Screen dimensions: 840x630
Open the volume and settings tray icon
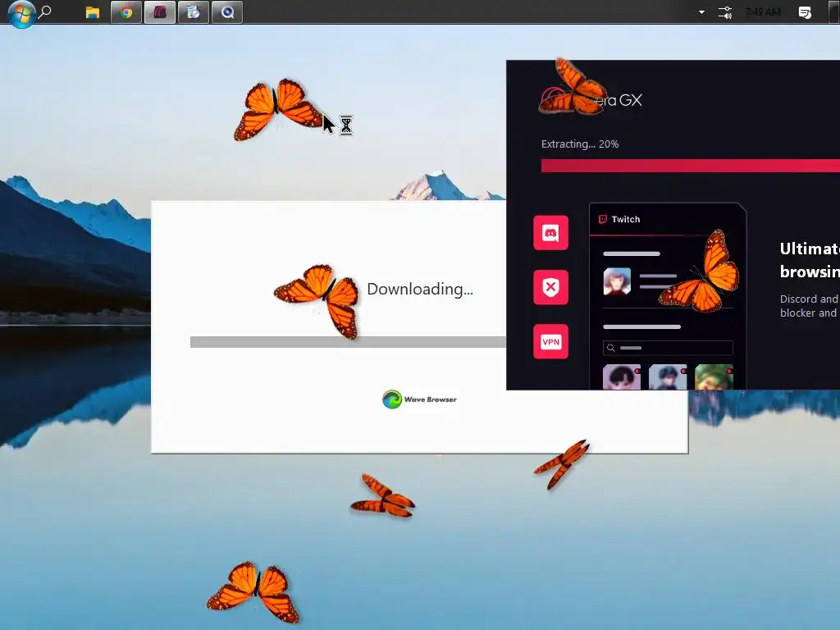[x=725, y=12]
